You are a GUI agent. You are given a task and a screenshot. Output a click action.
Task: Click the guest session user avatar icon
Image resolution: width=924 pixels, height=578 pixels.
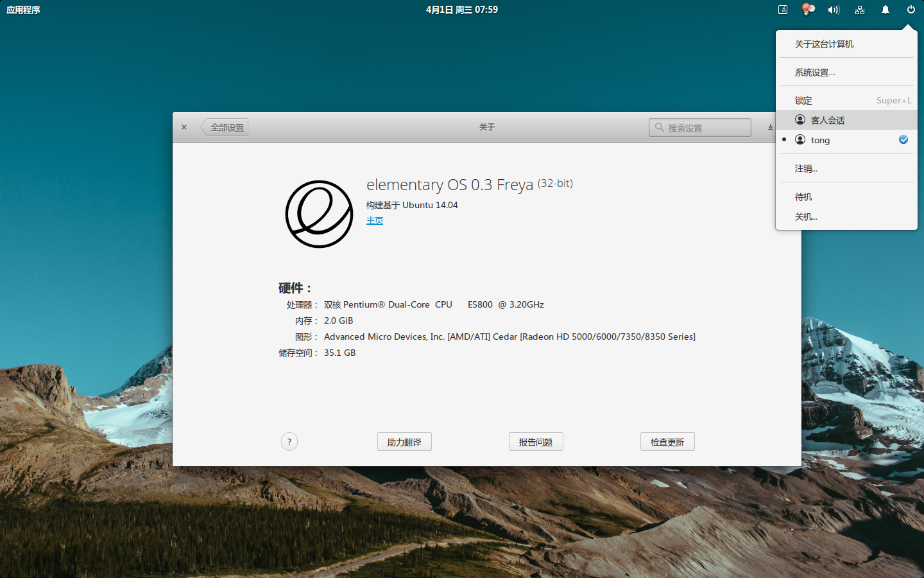(x=800, y=119)
